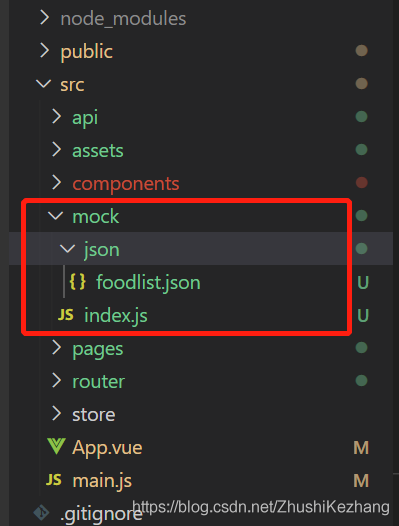Click the M status badge of App.vue

[361, 448]
